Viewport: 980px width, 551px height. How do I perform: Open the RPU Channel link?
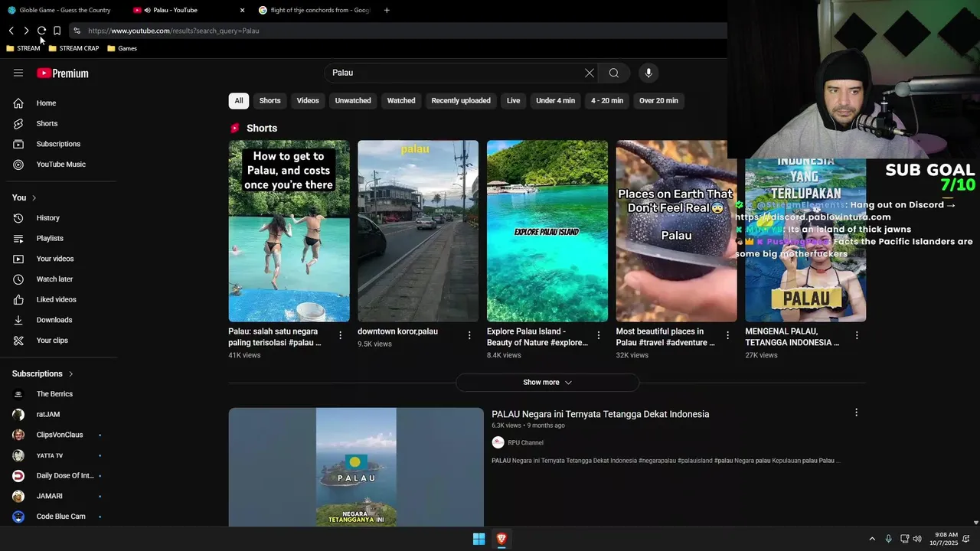(525, 442)
